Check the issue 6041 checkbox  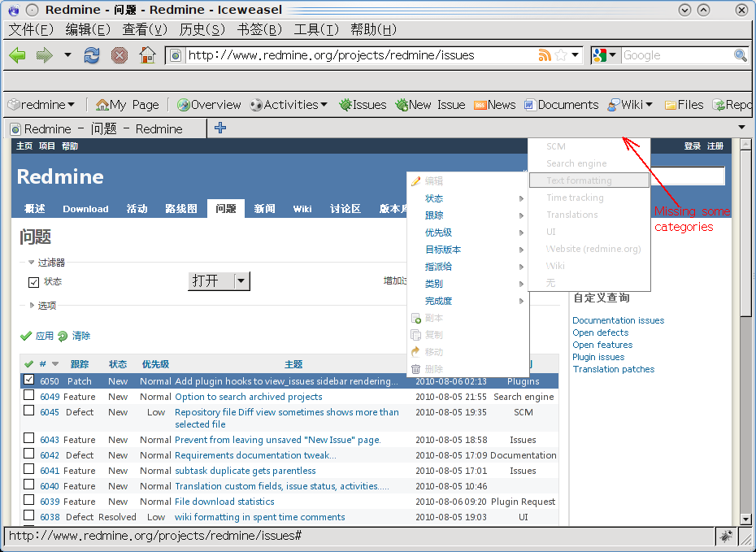pos(29,469)
